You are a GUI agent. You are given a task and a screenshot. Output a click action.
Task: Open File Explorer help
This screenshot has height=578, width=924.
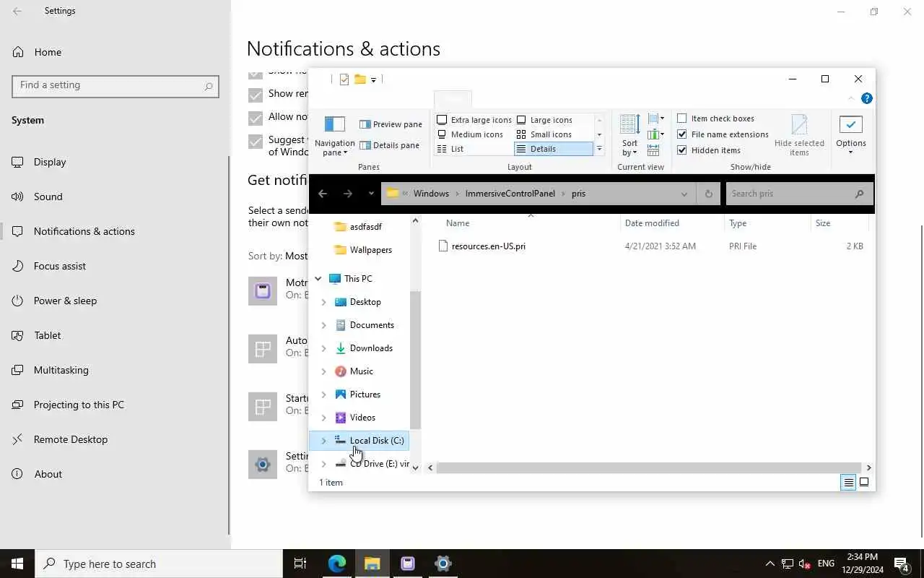(x=867, y=98)
